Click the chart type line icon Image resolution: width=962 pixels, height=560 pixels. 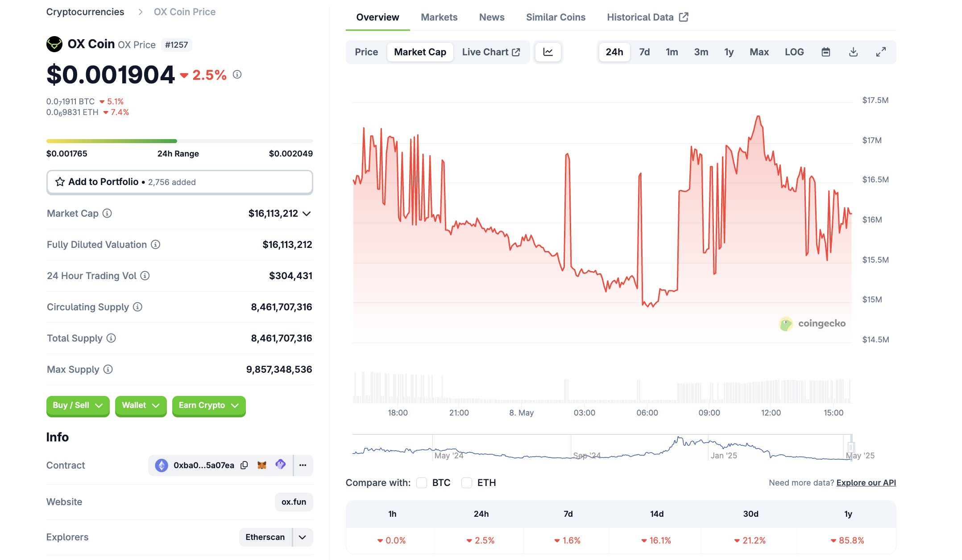tap(548, 52)
